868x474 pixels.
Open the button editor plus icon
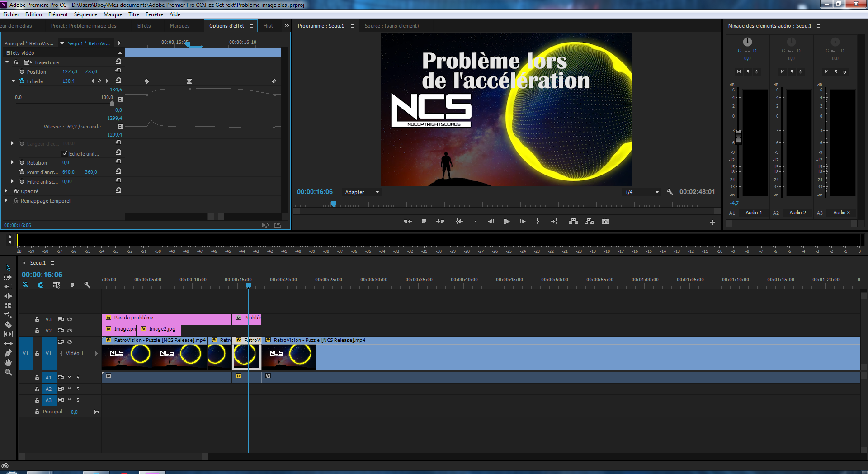pos(712,222)
